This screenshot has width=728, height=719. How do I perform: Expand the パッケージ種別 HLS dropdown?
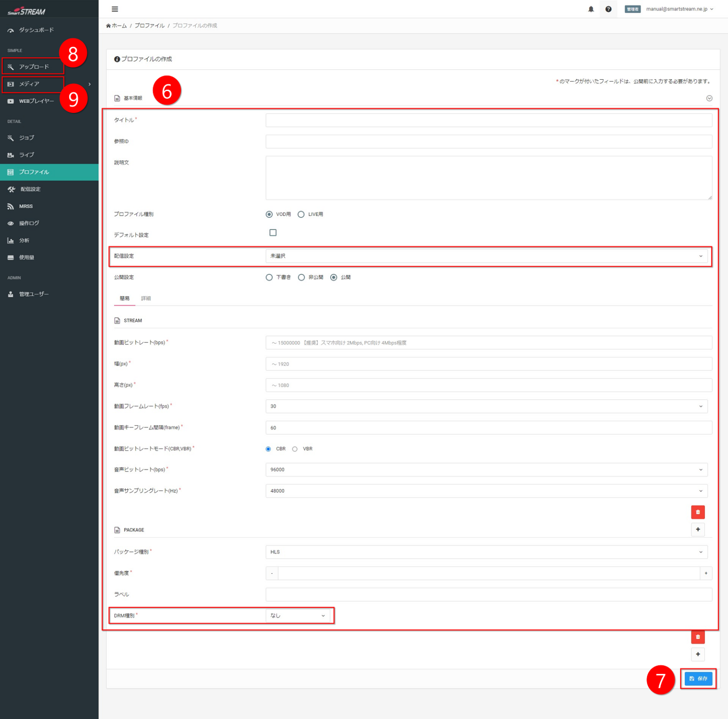[x=486, y=552]
